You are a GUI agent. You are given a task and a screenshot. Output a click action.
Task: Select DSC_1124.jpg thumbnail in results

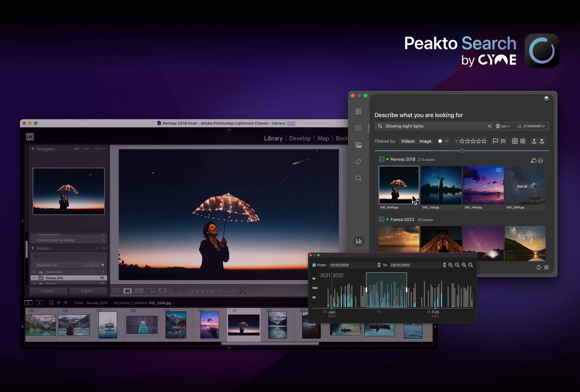tap(441, 185)
